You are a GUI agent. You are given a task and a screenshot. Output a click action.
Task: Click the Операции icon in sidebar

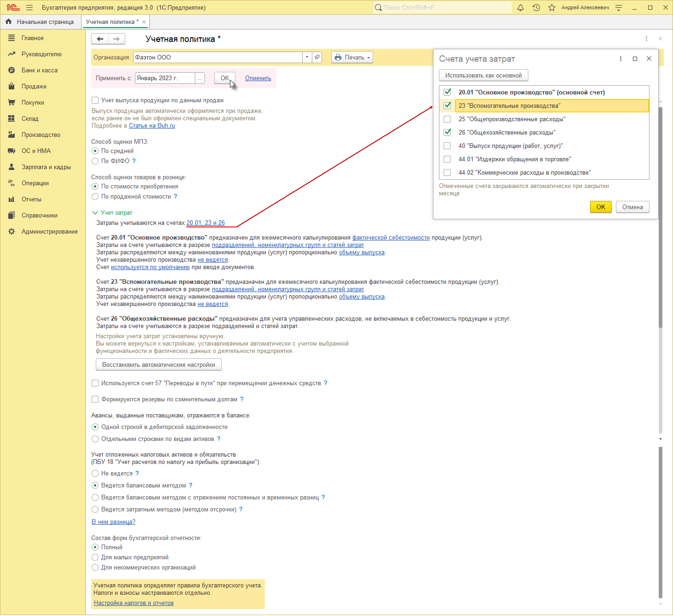[x=12, y=183]
